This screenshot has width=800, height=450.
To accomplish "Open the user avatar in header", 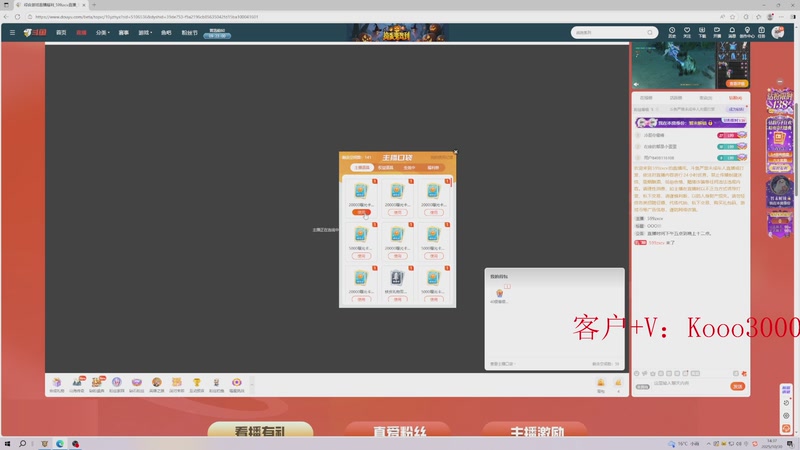I will click(778, 32).
